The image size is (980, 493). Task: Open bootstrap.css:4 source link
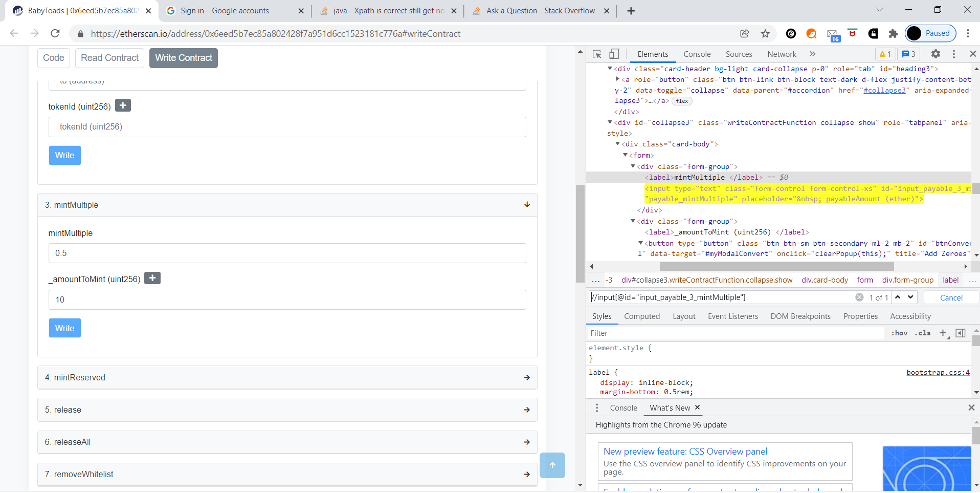(938, 372)
